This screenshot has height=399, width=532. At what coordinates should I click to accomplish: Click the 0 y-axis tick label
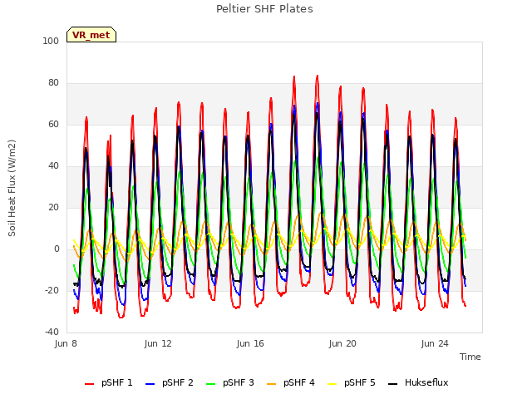point(57,249)
